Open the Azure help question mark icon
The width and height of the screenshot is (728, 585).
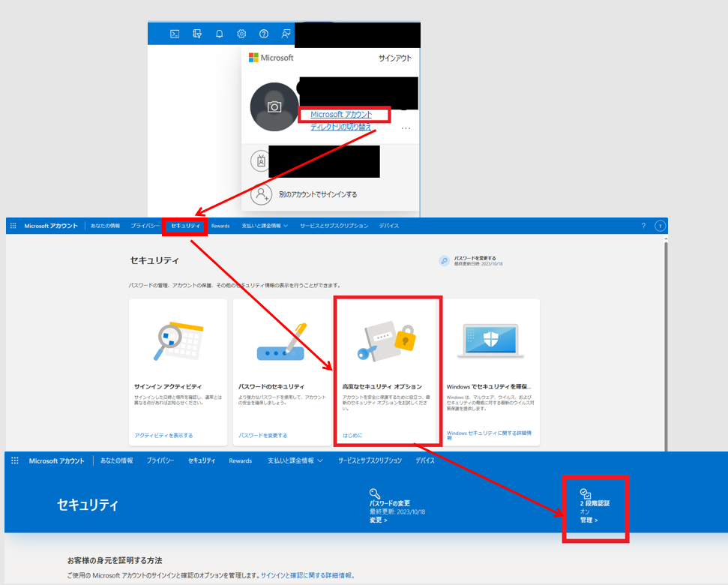(x=264, y=34)
